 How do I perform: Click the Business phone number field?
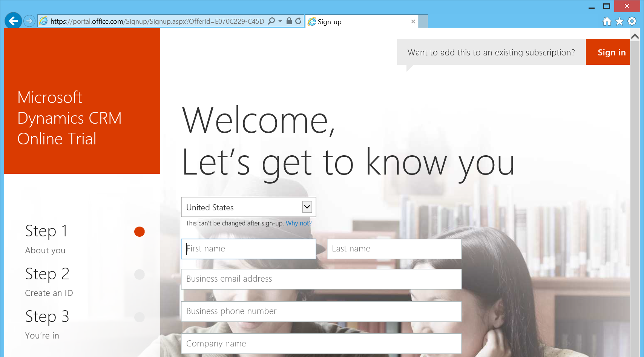pyautogui.click(x=321, y=311)
